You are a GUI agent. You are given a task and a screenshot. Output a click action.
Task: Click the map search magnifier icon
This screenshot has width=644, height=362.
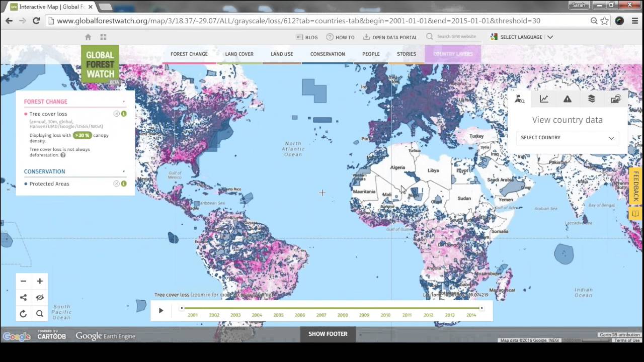pyautogui.click(x=40, y=314)
